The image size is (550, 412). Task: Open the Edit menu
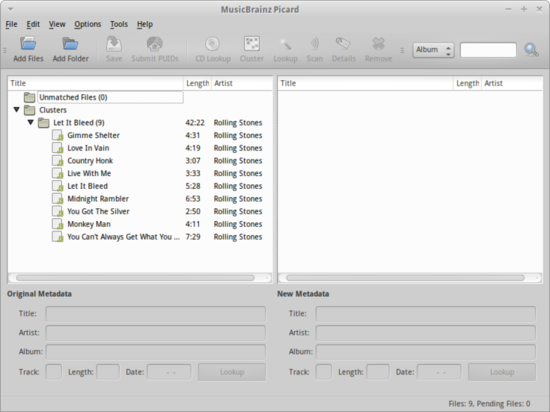(33, 24)
